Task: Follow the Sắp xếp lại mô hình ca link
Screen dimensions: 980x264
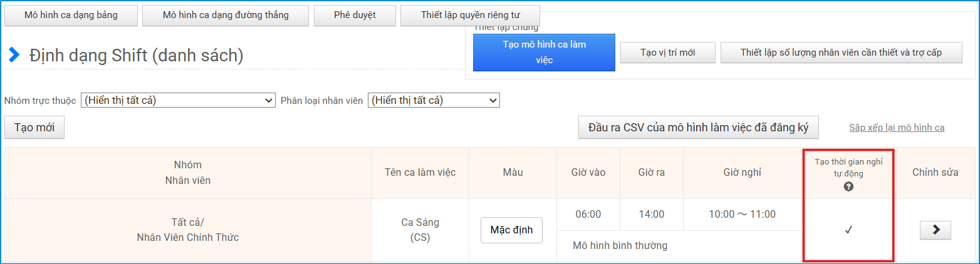Action: tap(896, 128)
